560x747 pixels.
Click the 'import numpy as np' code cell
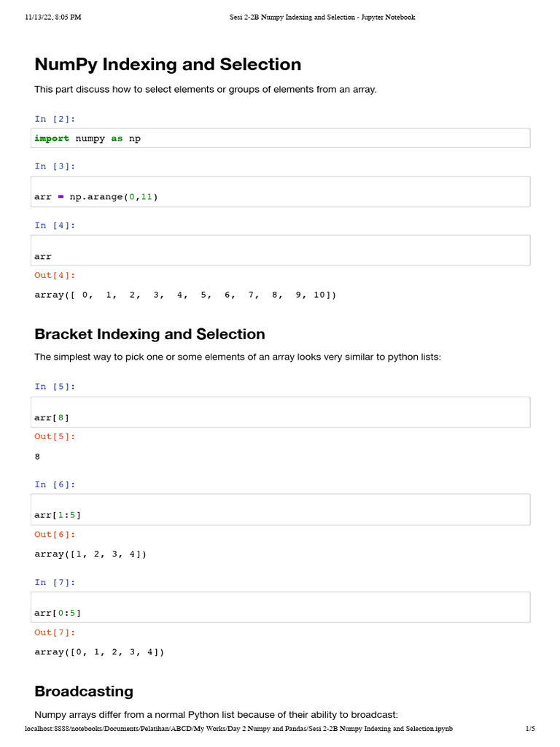(x=281, y=138)
